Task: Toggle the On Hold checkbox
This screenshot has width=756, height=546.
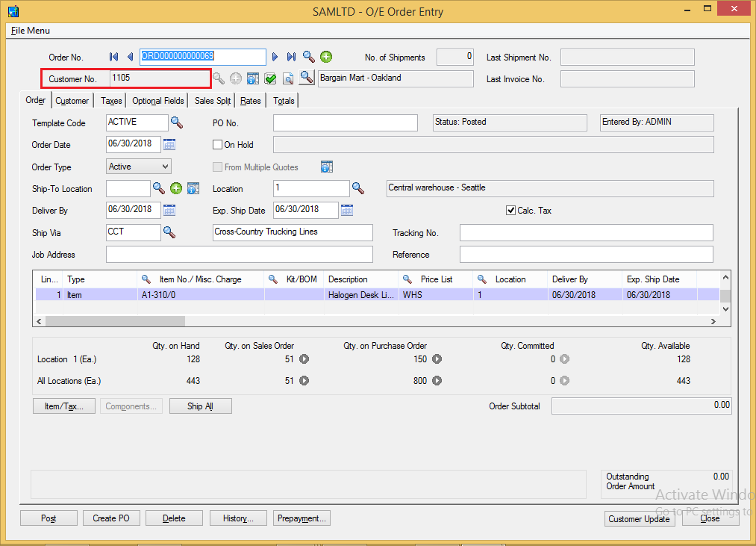Action: tap(217, 145)
